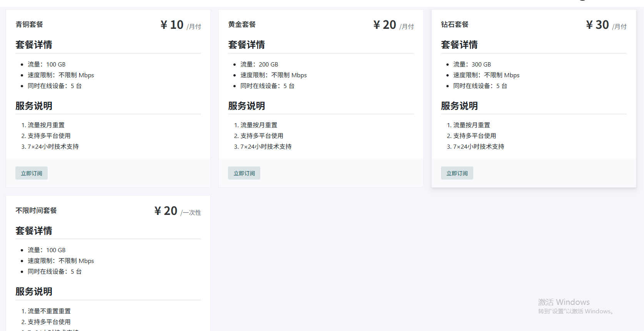
Task: Select the 不限时间套餐 plan title
Action: (x=36, y=211)
